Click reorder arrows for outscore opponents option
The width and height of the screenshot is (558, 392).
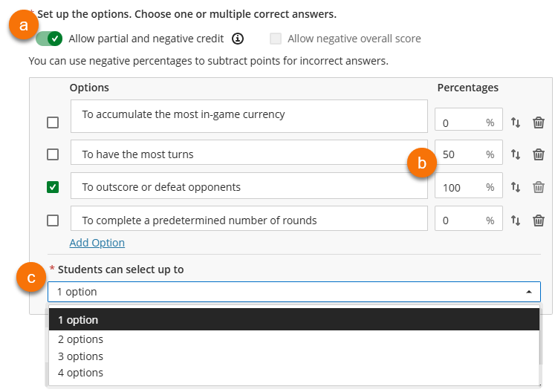pyautogui.click(x=516, y=187)
